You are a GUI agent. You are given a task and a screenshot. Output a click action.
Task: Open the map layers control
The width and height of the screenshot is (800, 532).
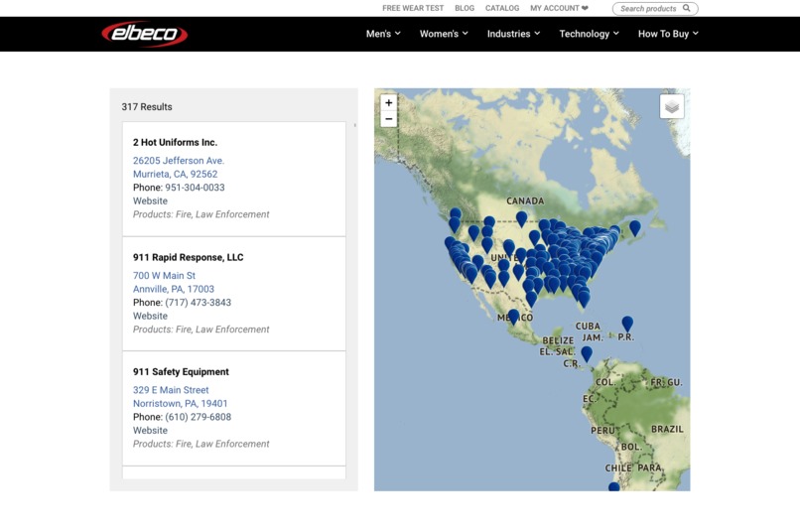pos(671,106)
